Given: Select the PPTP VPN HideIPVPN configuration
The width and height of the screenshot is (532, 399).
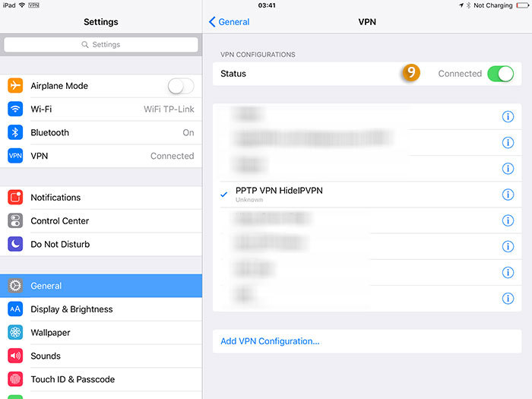Looking at the screenshot, I should (367, 195).
